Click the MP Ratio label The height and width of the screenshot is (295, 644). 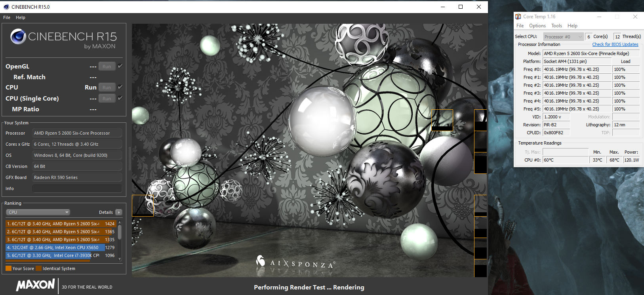pyautogui.click(x=25, y=109)
